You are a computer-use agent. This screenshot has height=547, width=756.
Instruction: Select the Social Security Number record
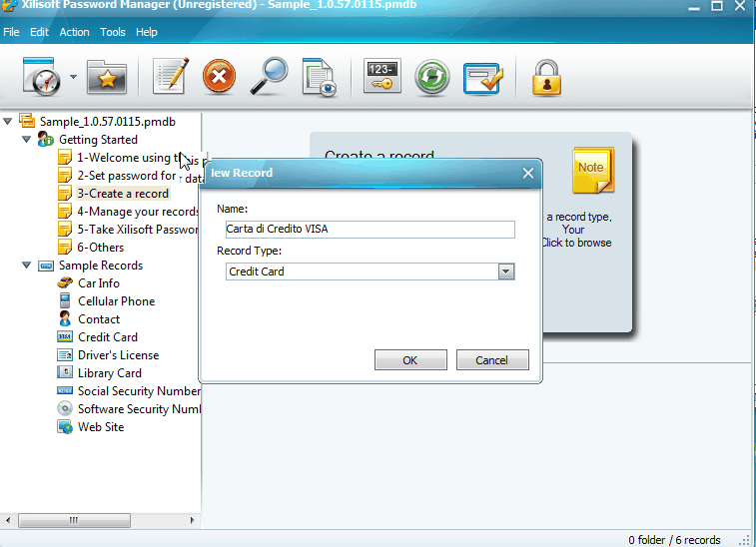point(139,391)
